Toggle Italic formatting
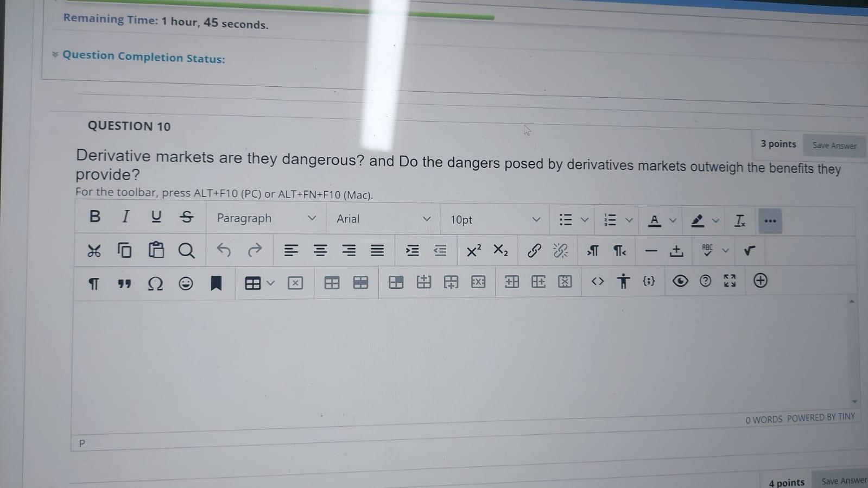Screen dimensions: 868x488 [x=125, y=217]
